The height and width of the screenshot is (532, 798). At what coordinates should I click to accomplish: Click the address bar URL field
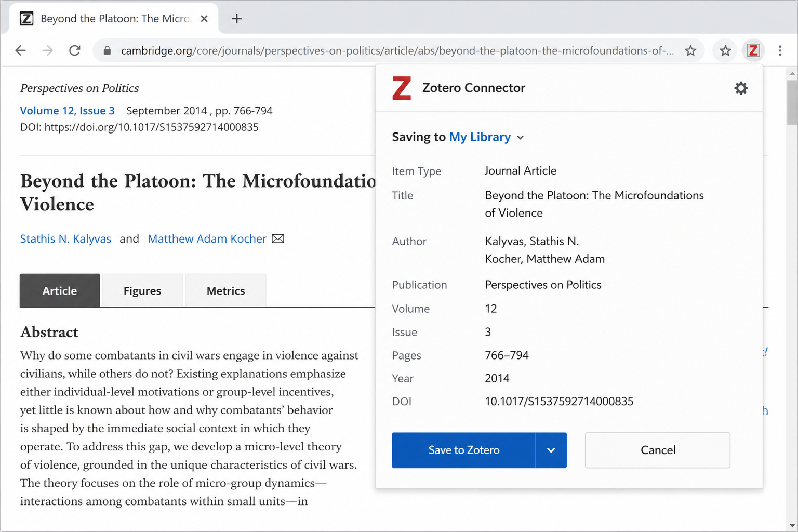click(x=397, y=50)
